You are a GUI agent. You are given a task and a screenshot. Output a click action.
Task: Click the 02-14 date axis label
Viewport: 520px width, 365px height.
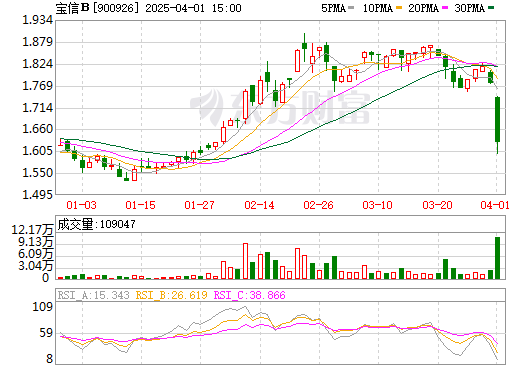259,205
